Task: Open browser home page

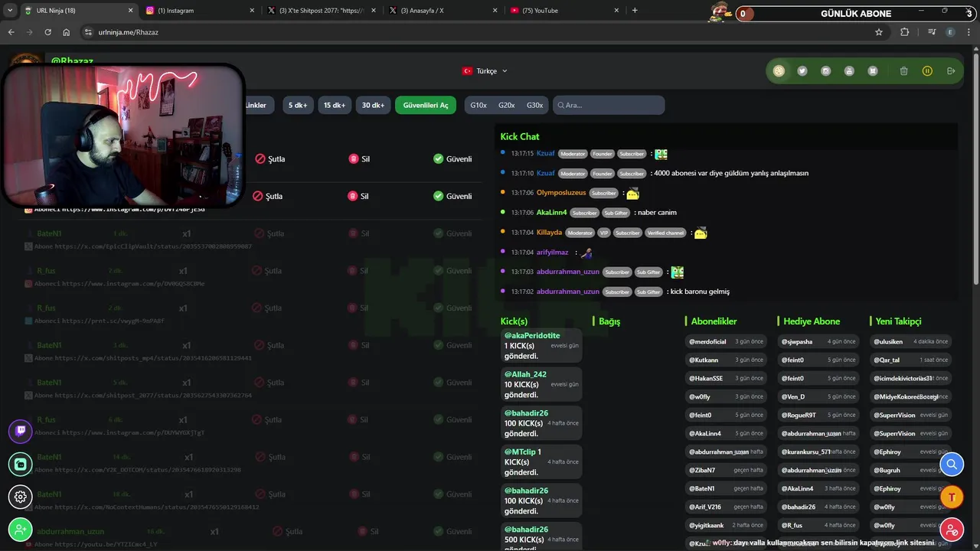Action: coord(67,32)
